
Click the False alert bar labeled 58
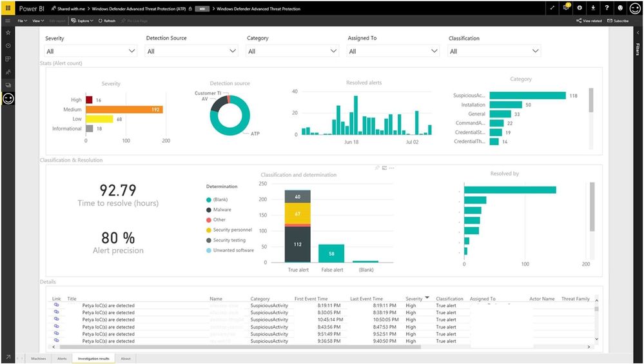(x=331, y=254)
